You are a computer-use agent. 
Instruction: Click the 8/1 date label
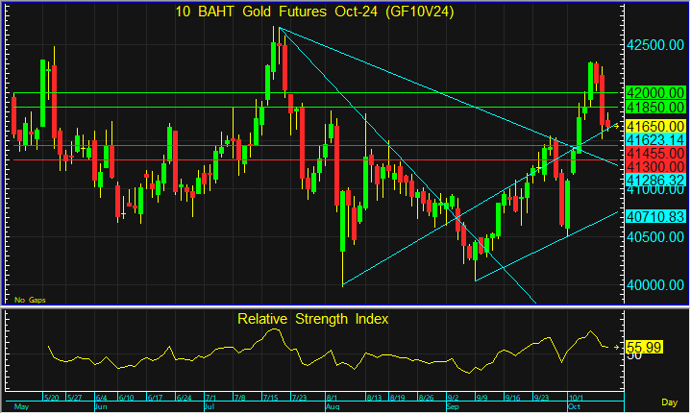coord(331,398)
